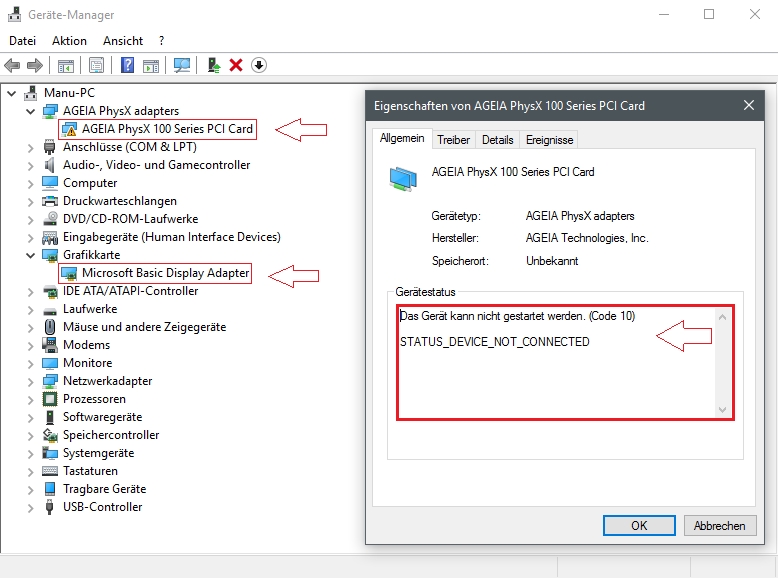Open the Ansicht menu
The width and height of the screenshot is (778, 578).
(x=123, y=41)
